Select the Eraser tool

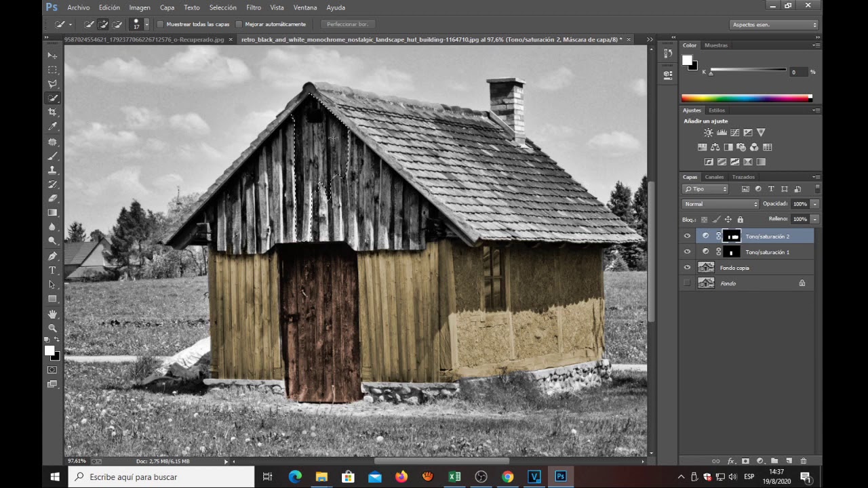(52, 199)
